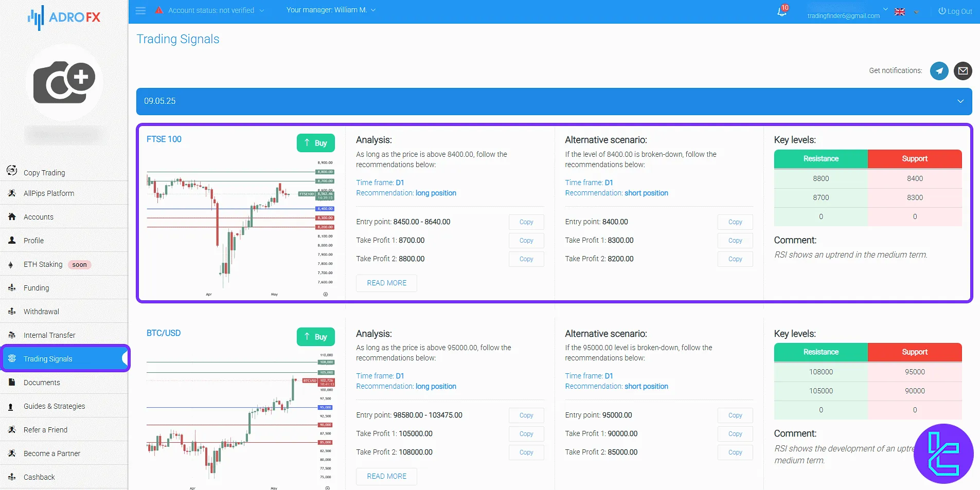This screenshot has width=980, height=490.
Task: Copy FTSE 100 Take Profit 2: 8800.00
Action: (526, 259)
